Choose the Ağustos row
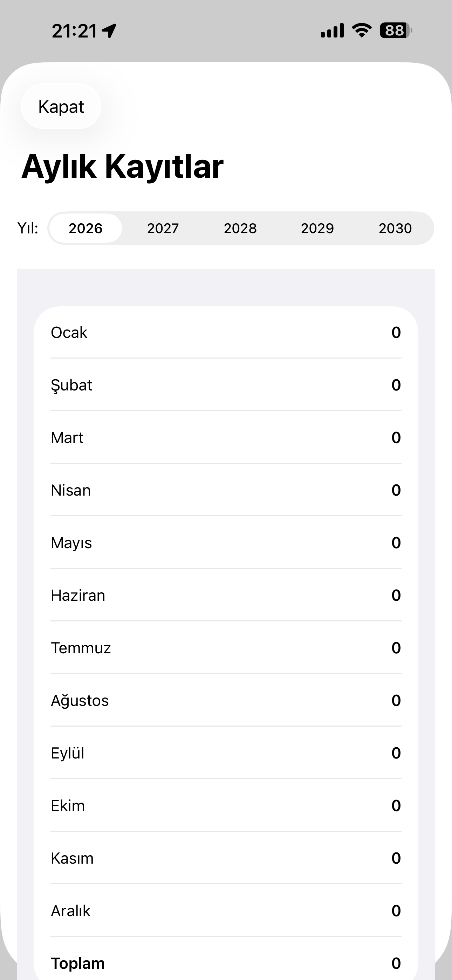Screen dimensions: 452x980 [x=226, y=700]
